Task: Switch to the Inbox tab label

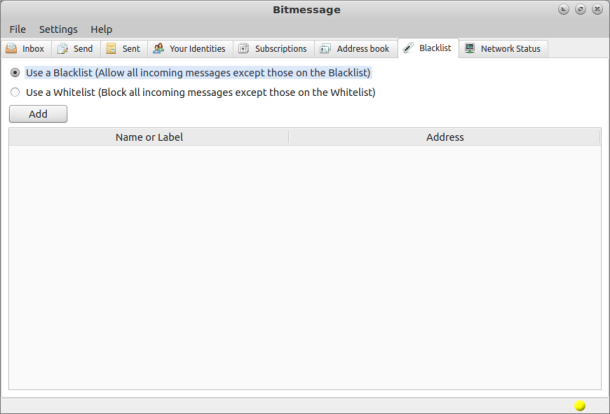Action: 33,49
